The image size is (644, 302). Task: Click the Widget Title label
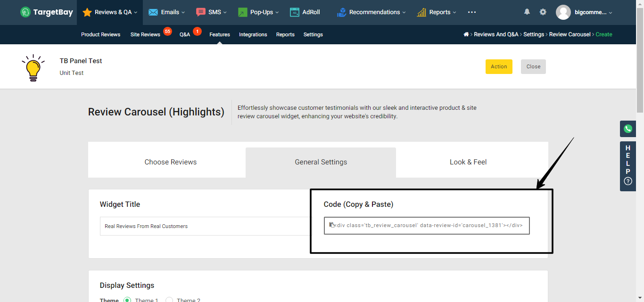(120, 204)
